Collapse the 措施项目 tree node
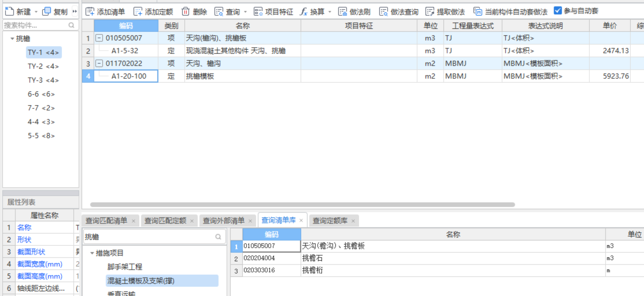 point(92,253)
